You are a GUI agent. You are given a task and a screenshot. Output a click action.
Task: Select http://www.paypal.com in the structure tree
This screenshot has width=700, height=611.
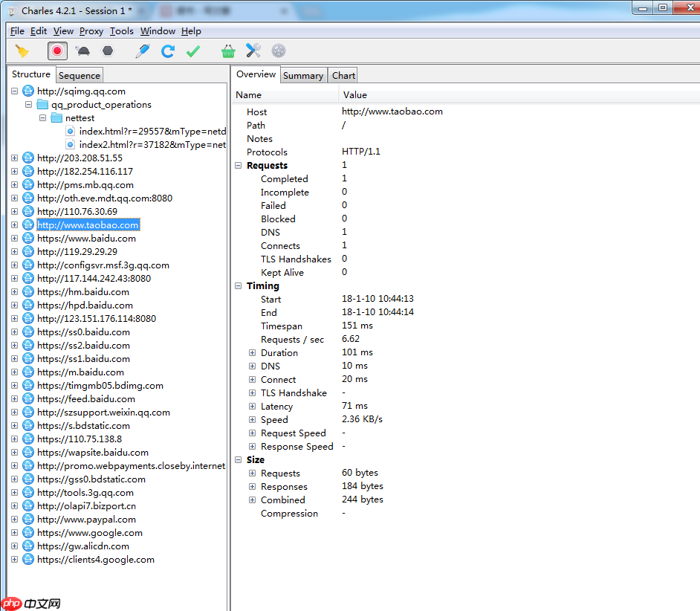(86, 520)
